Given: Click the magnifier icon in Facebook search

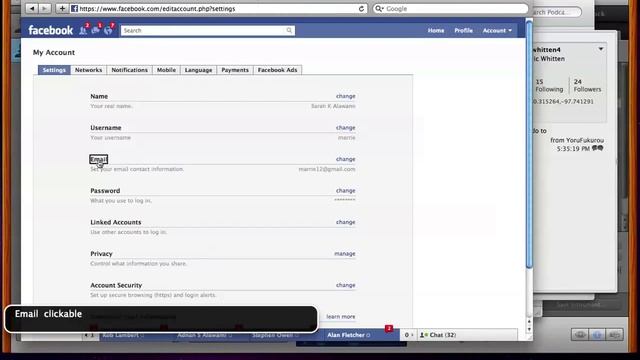Looking at the screenshot, I should click(x=289, y=30).
